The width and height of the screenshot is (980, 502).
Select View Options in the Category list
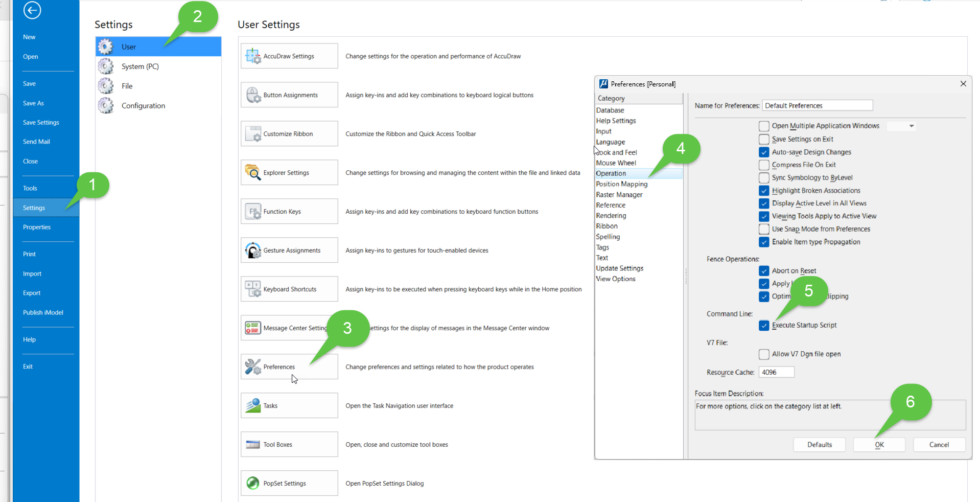coord(616,279)
